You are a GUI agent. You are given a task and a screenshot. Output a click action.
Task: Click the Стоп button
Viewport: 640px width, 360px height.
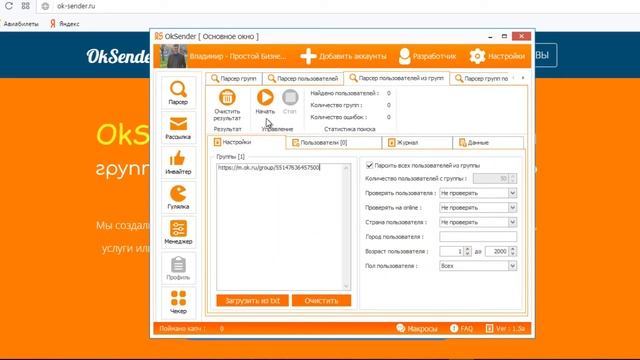pyautogui.click(x=290, y=102)
